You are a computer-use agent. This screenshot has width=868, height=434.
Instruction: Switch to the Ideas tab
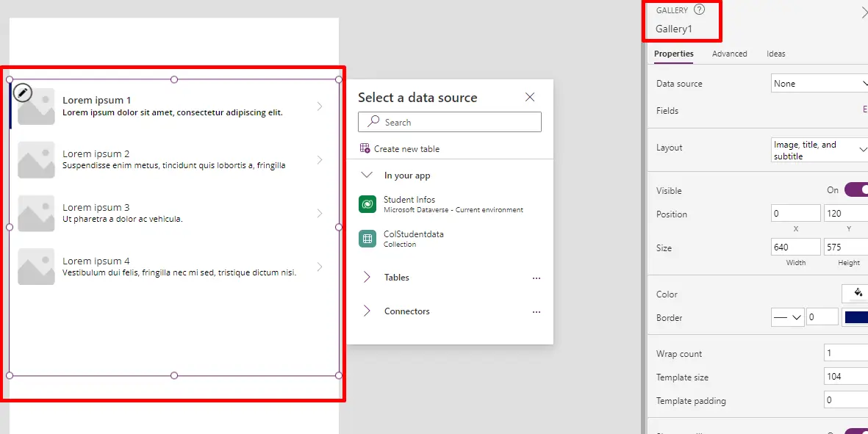[775, 54]
